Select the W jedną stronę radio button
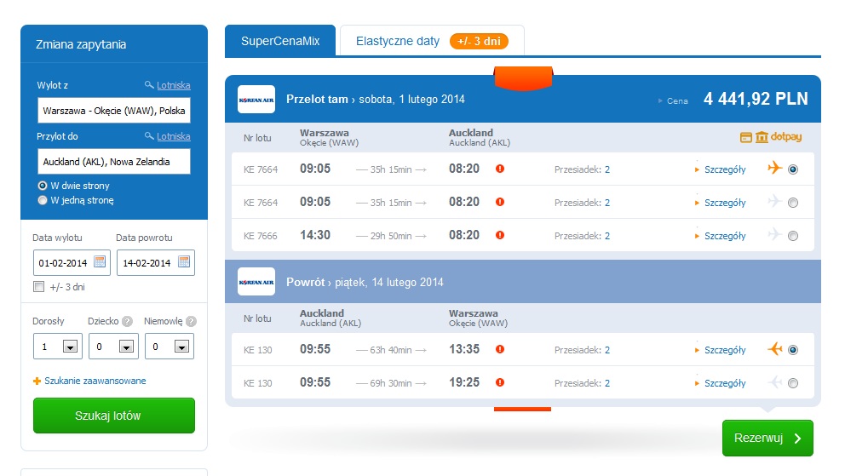The height and width of the screenshot is (476, 868). click(42, 200)
